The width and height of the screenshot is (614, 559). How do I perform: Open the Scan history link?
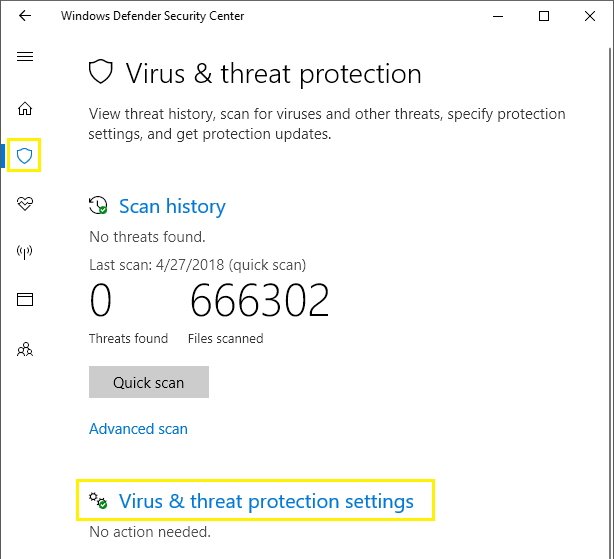[x=172, y=206]
